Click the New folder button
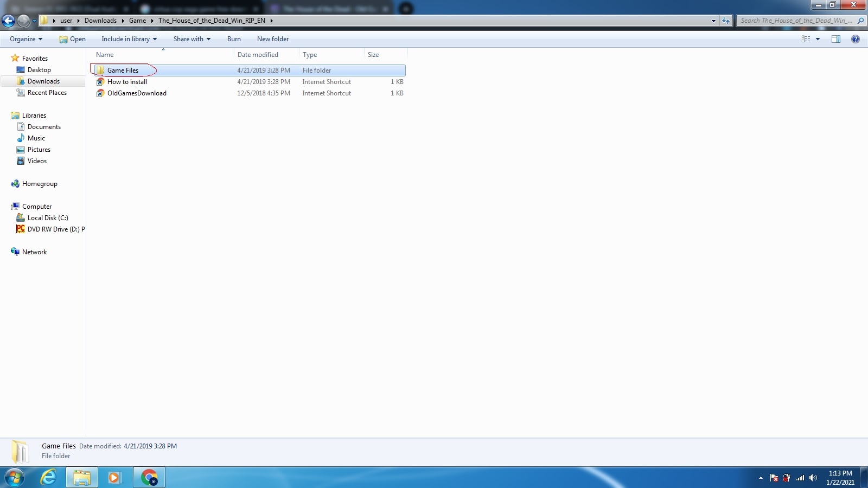The image size is (868, 488). [273, 39]
